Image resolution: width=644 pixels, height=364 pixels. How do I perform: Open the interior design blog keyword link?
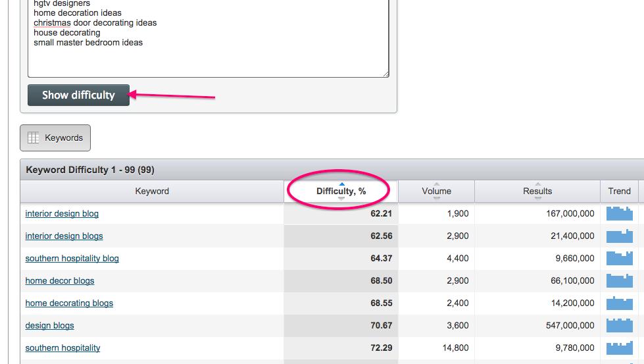62,213
